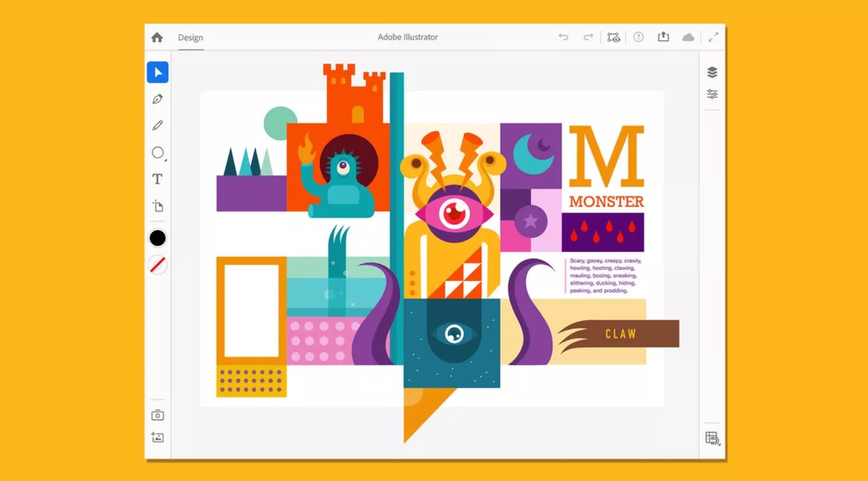Select the MONSTER heading text in artwork
Image resolution: width=868 pixels, height=481 pixels.
pyautogui.click(x=607, y=201)
